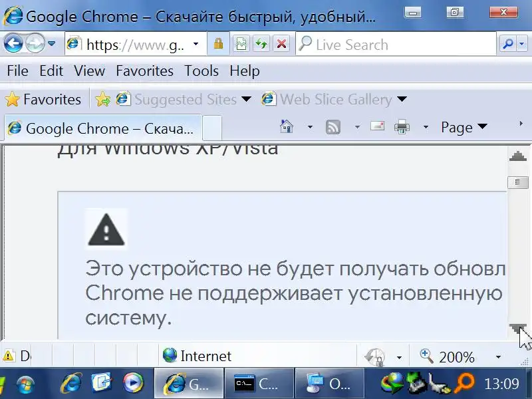Click the Protected Mode status icon
Viewport: 532px width, 399px height.
point(374,357)
